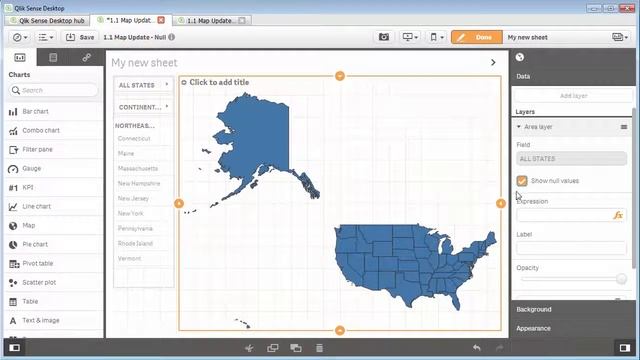Adjust the Opacity slider handle
The image size is (640, 360).
621,279
